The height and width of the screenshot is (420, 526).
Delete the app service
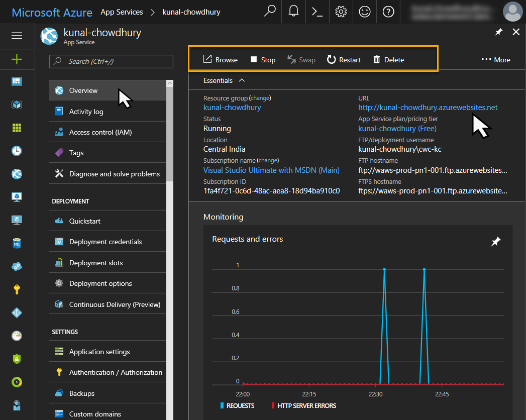[x=389, y=60]
